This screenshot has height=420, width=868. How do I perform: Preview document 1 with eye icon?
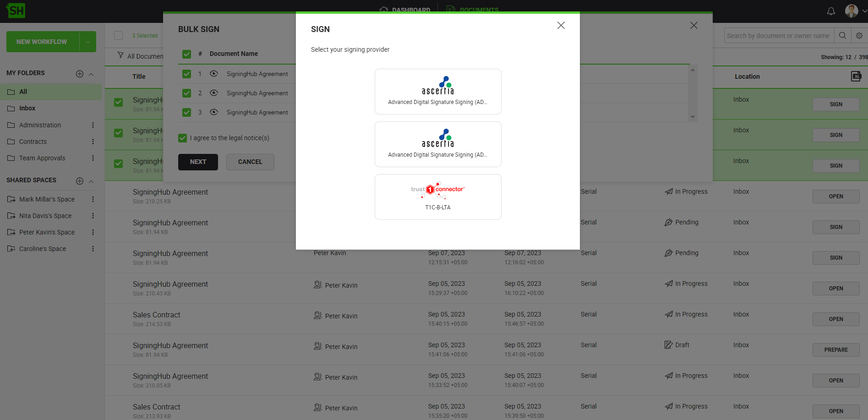[214, 74]
